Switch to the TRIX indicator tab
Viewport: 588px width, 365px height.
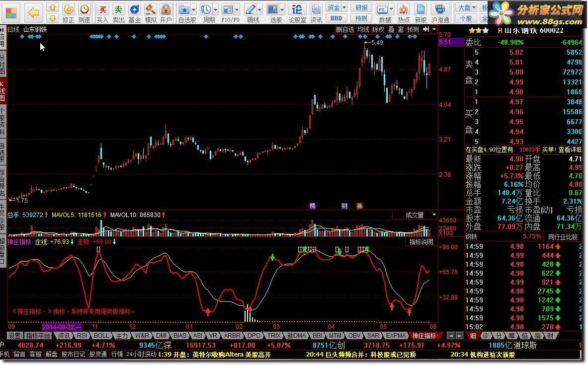(x=274, y=336)
